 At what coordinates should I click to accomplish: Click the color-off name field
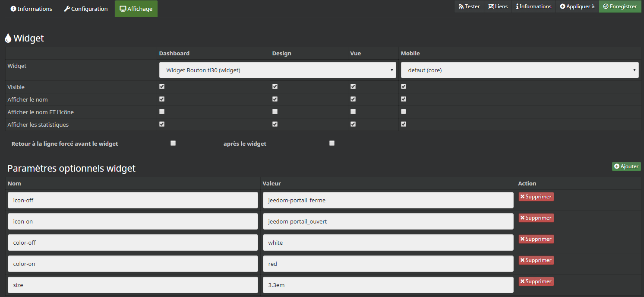click(133, 243)
